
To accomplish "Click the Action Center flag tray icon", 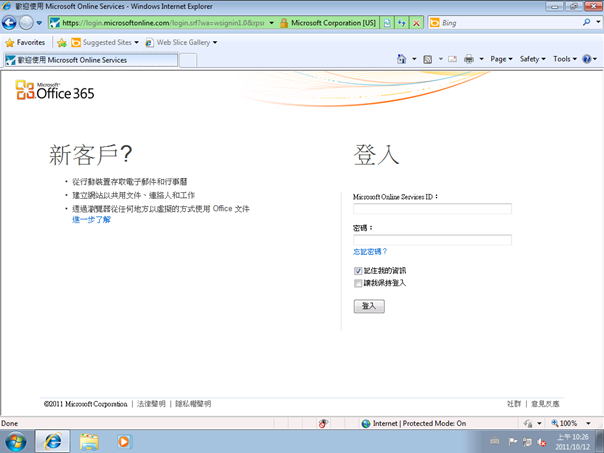I will click(512, 442).
